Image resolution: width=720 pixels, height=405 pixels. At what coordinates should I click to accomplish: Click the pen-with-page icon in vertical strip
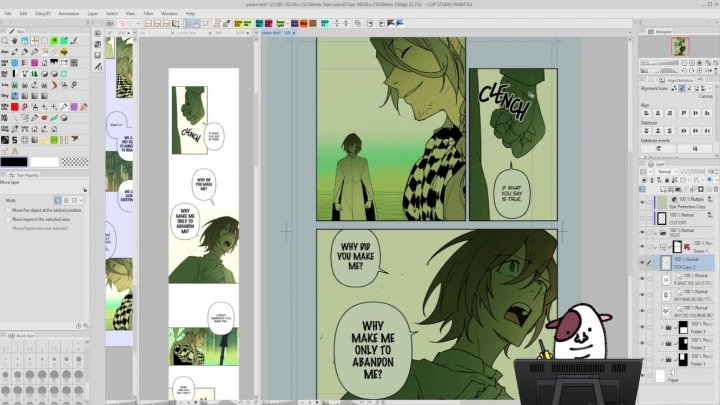click(97, 67)
